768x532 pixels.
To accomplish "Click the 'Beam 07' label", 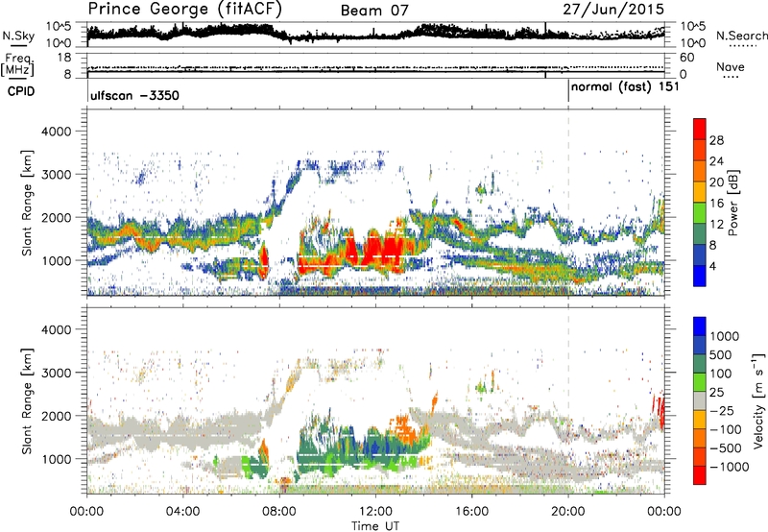I will click(x=374, y=11).
